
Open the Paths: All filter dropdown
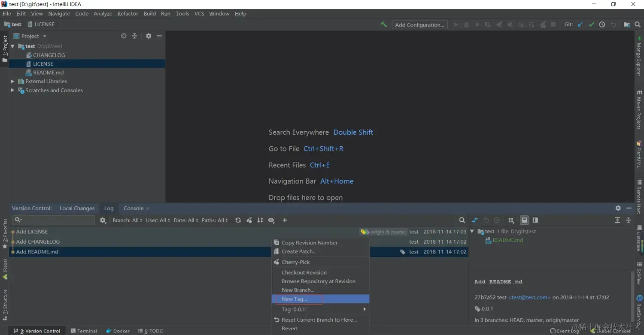[215, 220]
